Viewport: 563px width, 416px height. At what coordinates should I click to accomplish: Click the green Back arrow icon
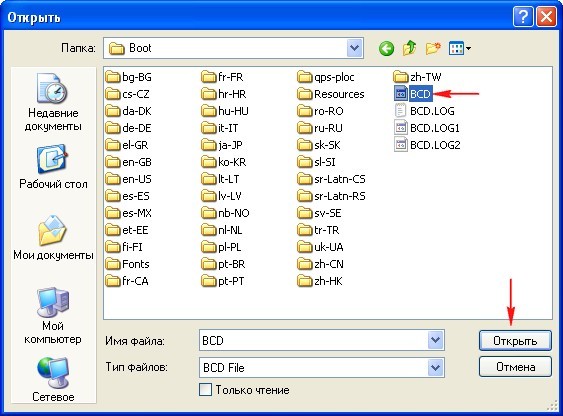pos(386,48)
